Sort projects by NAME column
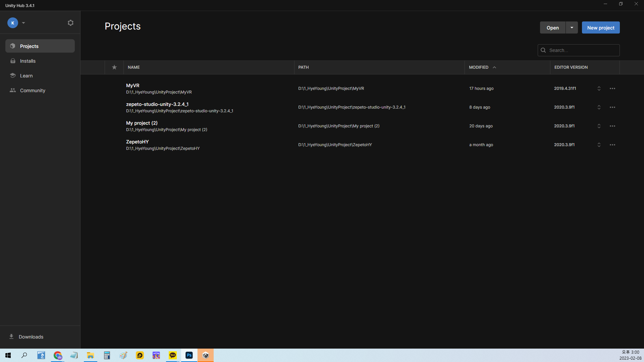Viewport: 644px width, 362px height. [134, 67]
